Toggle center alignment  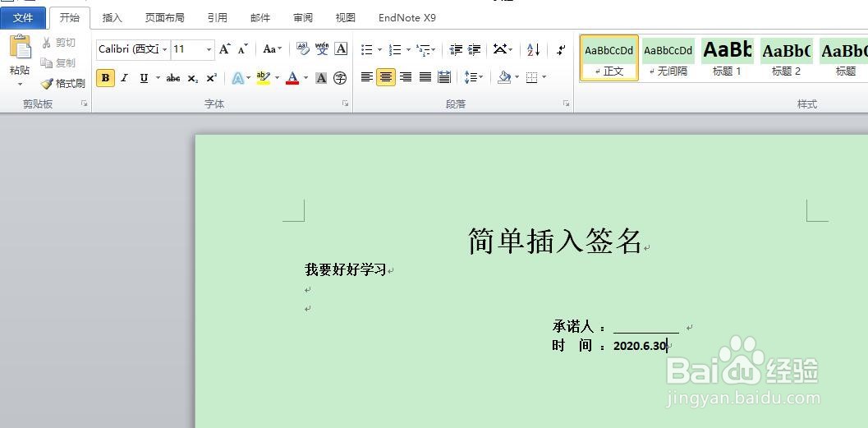pyautogui.click(x=386, y=77)
